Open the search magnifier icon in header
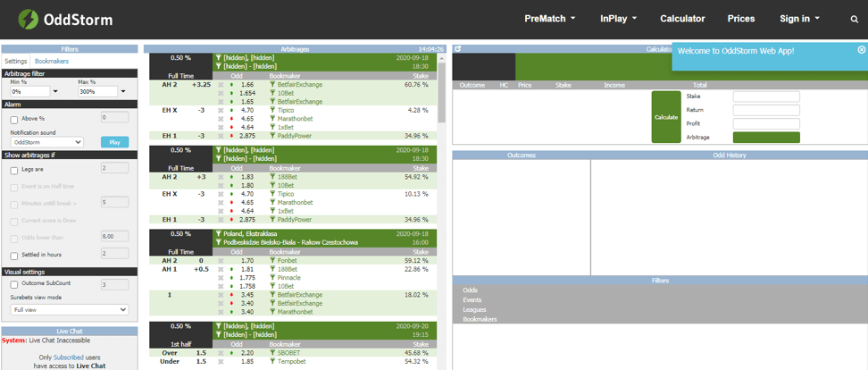 [855, 20]
